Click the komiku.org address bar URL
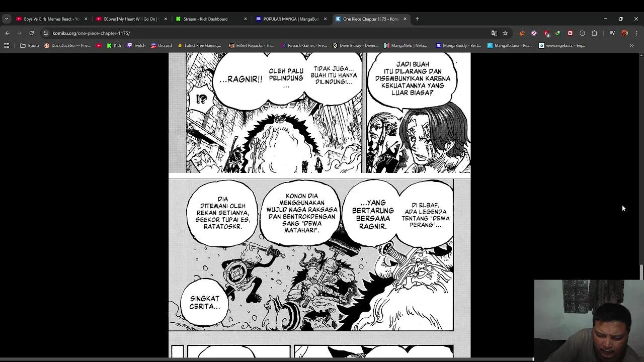Viewport: 644px width, 362px height. [x=91, y=33]
